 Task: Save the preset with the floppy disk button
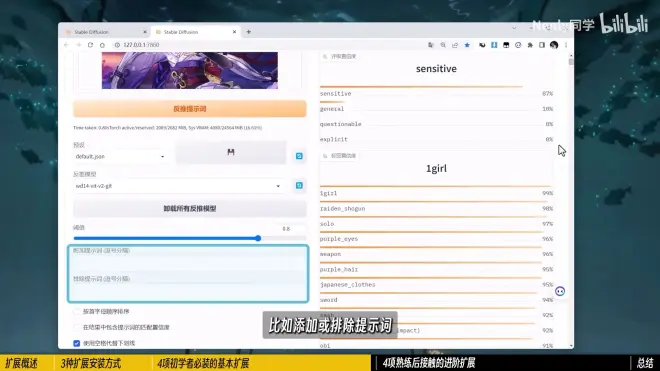231,152
